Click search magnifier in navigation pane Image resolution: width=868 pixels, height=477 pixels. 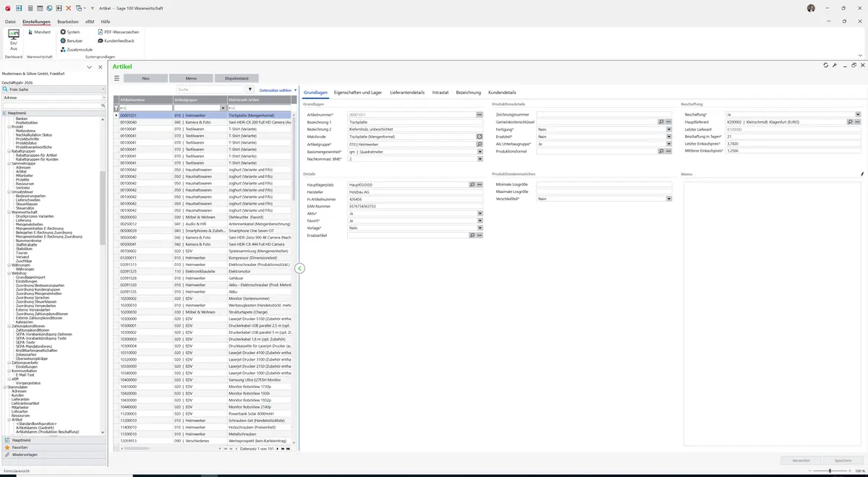103,106
